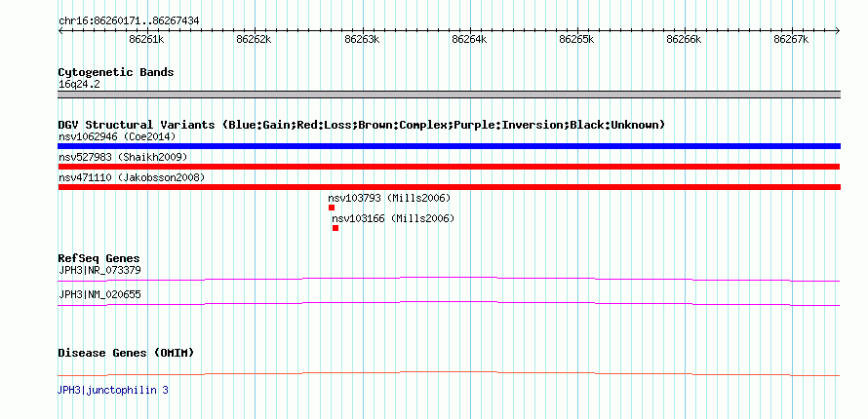Image resolution: width=868 pixels, height=419 pixels.
Task: Click the RefSeq Genes track title
Action: (x=99, y=258)
